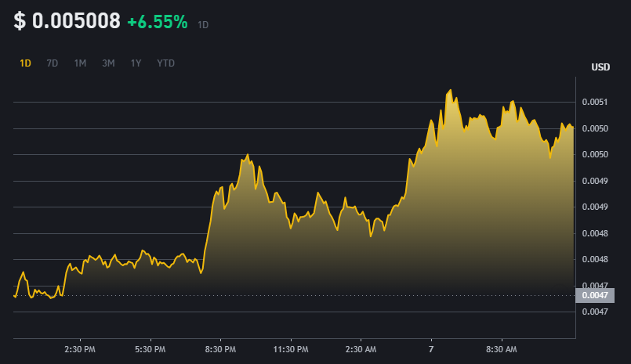Select the 1D time range tab
This screenshot has width=631, height=364.
[25, 63]
